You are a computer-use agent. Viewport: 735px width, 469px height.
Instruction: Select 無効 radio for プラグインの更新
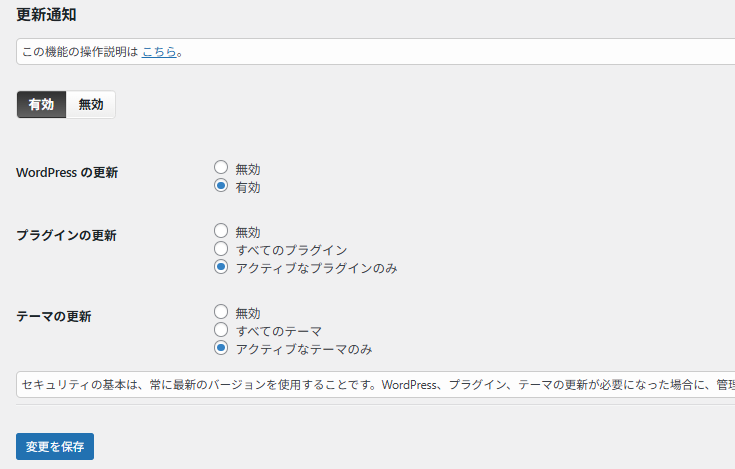point(222,231)
